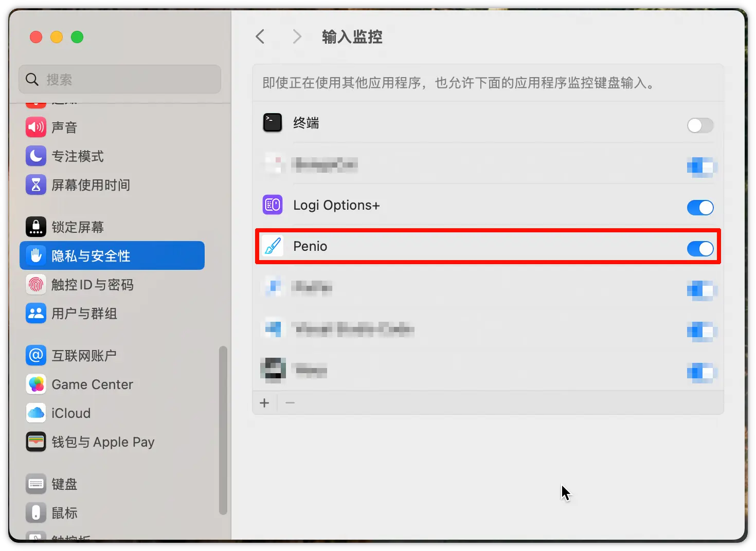Click the 专注模式 moon icon

coord(36,156)
